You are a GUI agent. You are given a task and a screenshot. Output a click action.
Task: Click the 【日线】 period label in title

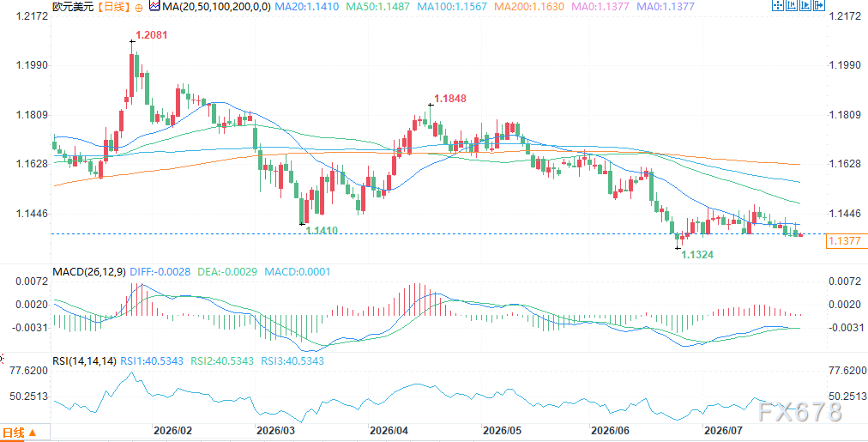(112, 7)
